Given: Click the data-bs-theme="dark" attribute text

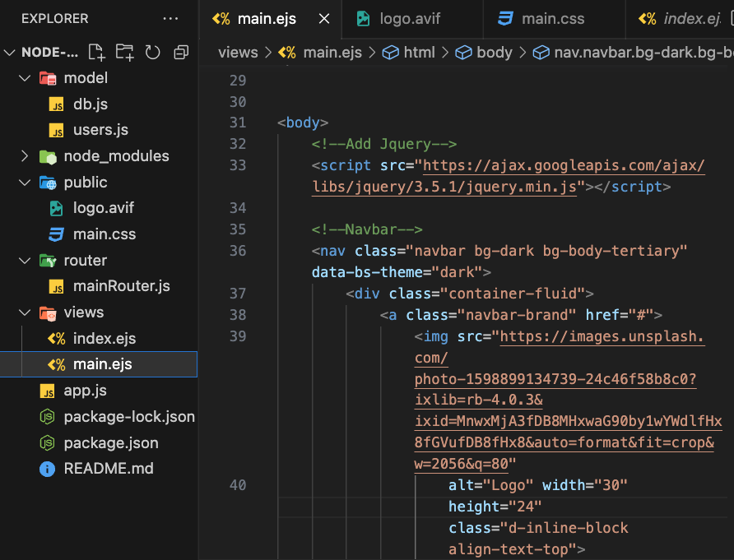Looking at the screenshot, I should pos(397,273).
